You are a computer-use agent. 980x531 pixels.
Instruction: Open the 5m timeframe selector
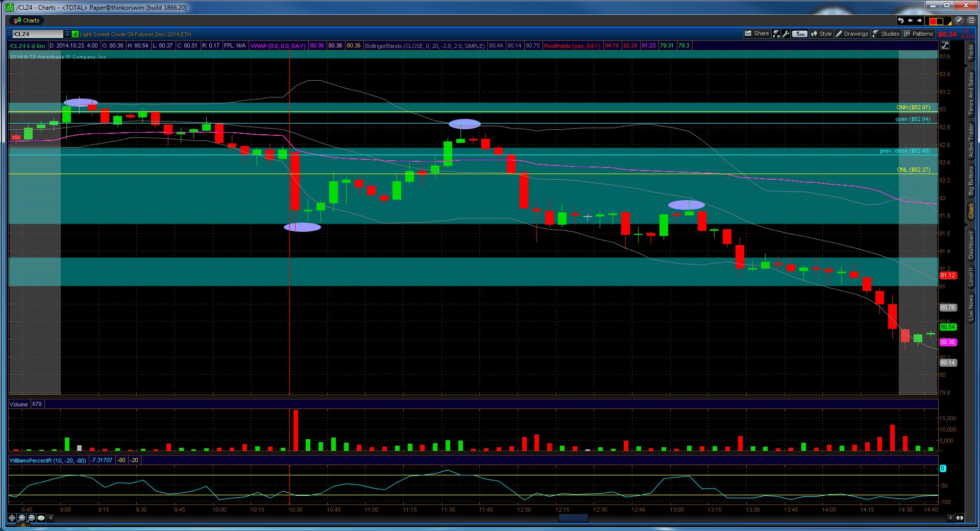tap(800, 34)
